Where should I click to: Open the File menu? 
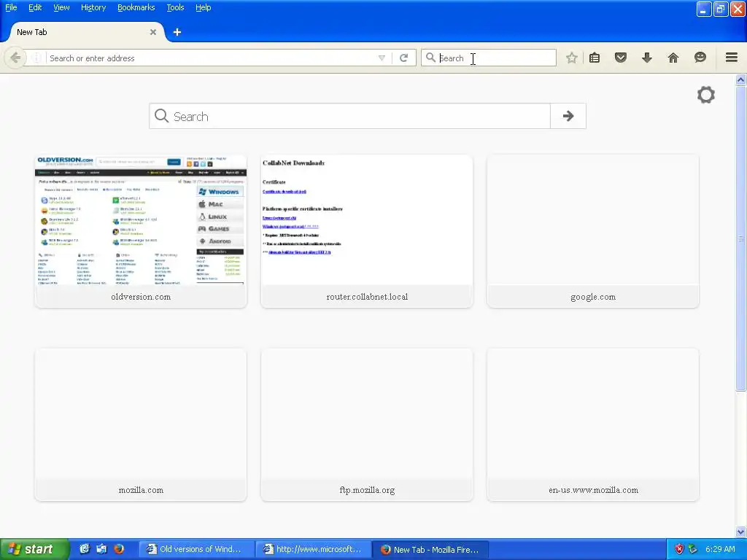pos(11,7)
